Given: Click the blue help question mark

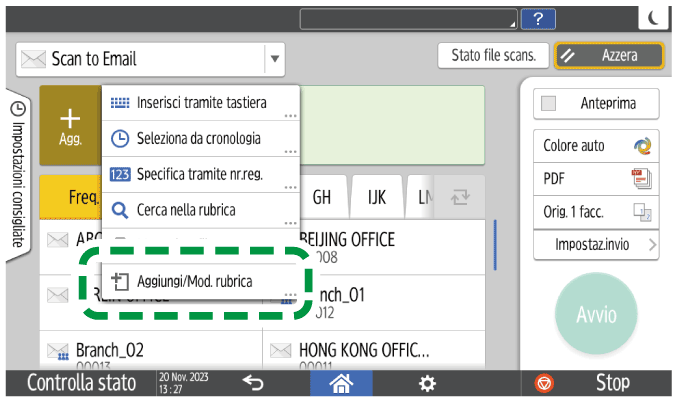Looking at the screenshot, I should tap(539, 18).
